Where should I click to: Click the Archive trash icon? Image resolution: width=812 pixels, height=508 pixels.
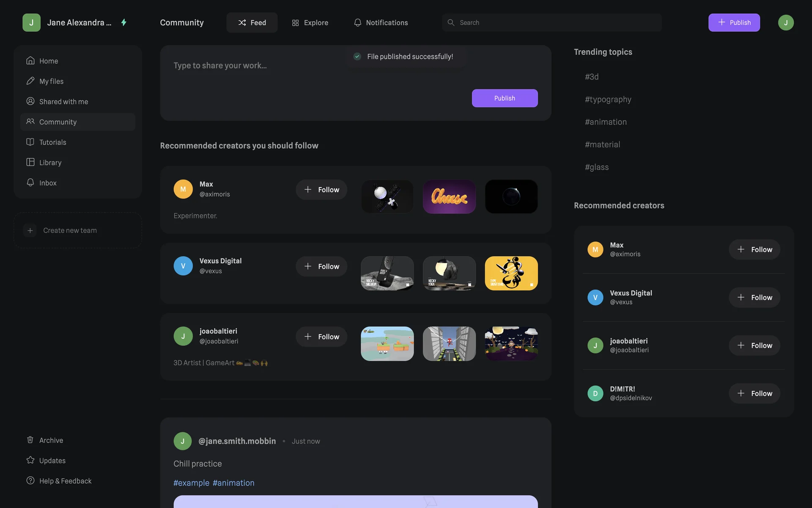30,440
